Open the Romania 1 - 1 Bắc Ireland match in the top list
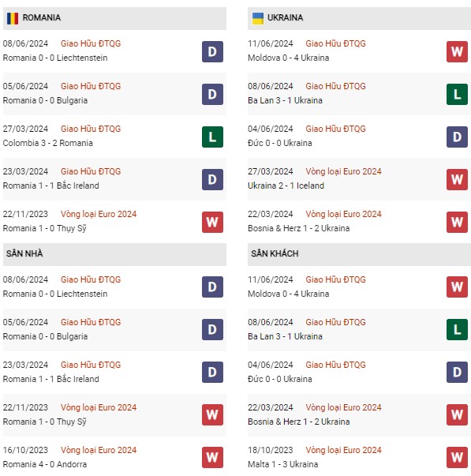 (51, 186)
